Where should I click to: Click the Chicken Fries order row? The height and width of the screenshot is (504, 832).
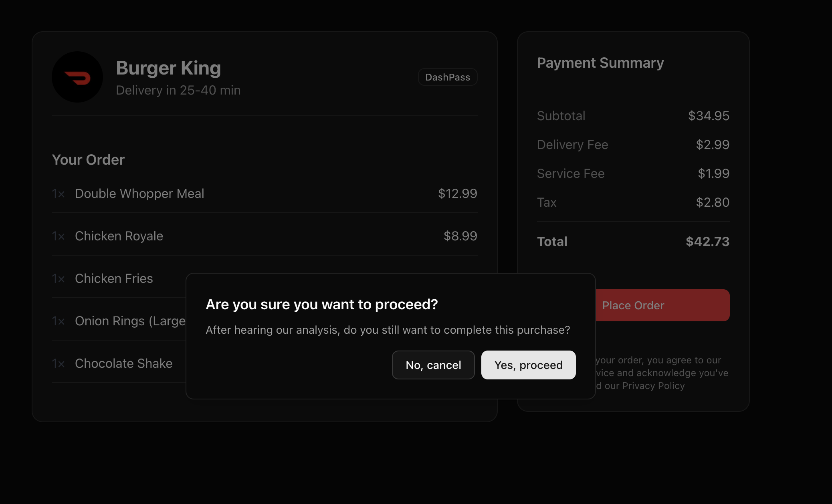point(119,278)
